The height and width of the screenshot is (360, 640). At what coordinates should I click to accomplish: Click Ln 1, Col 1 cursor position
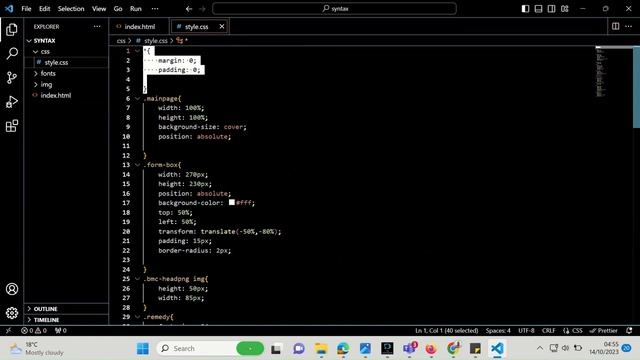tap(447, 331)
